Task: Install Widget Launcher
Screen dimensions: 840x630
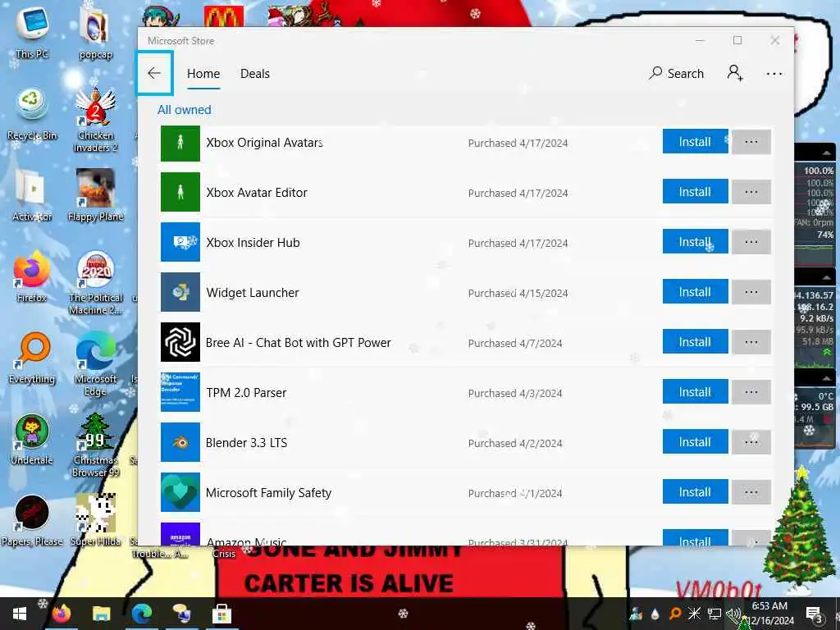Action: pyautogui.click(x=695, y=292)
